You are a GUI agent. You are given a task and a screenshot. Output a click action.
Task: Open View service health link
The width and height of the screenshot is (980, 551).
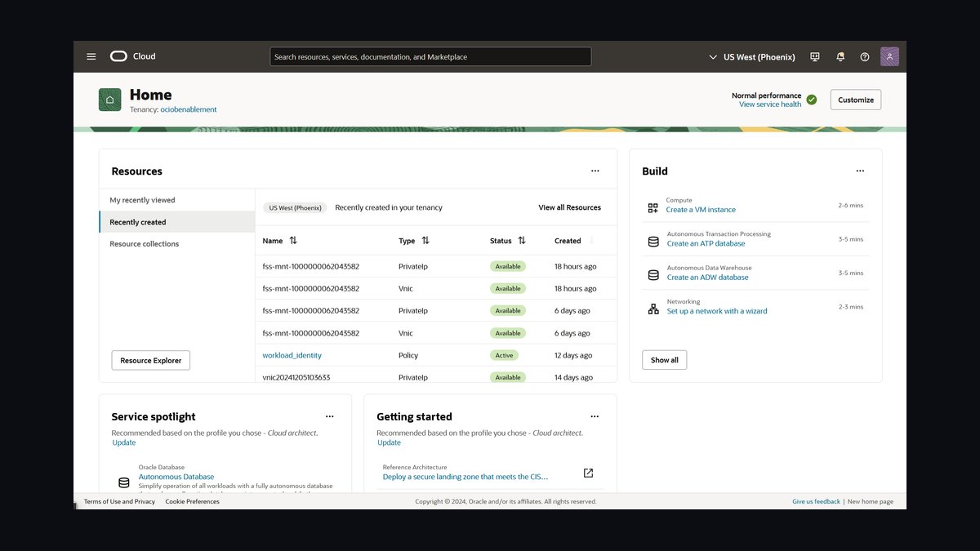pos(770,104)
